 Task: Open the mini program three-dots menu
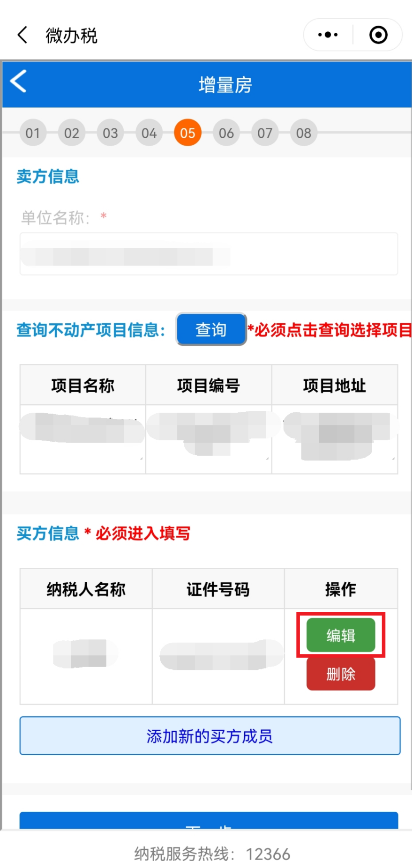[328, 35]
